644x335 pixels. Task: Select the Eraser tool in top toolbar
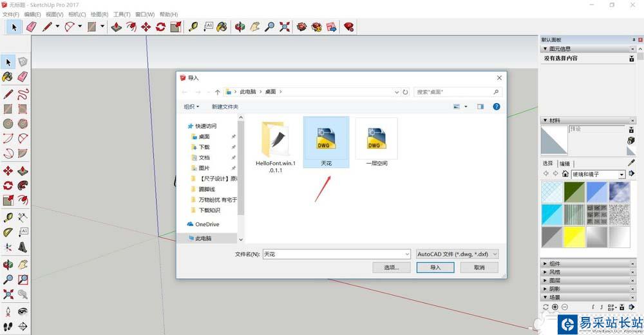click(31, 27)
